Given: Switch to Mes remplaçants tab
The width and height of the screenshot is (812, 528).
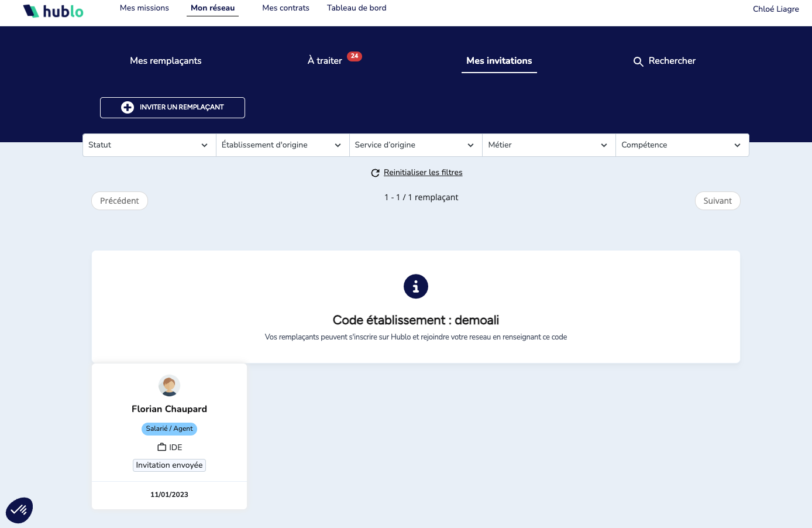Looking at the screenshot, I should 166,61.
